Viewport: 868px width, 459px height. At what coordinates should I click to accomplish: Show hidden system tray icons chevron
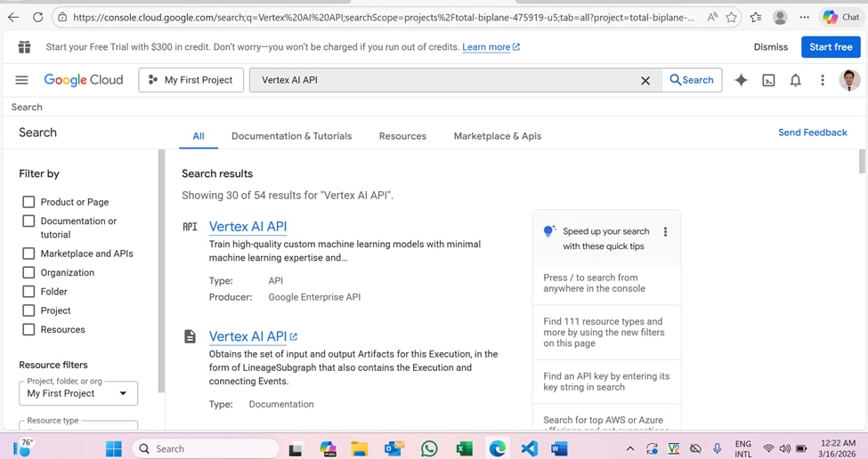click(630, 448)
